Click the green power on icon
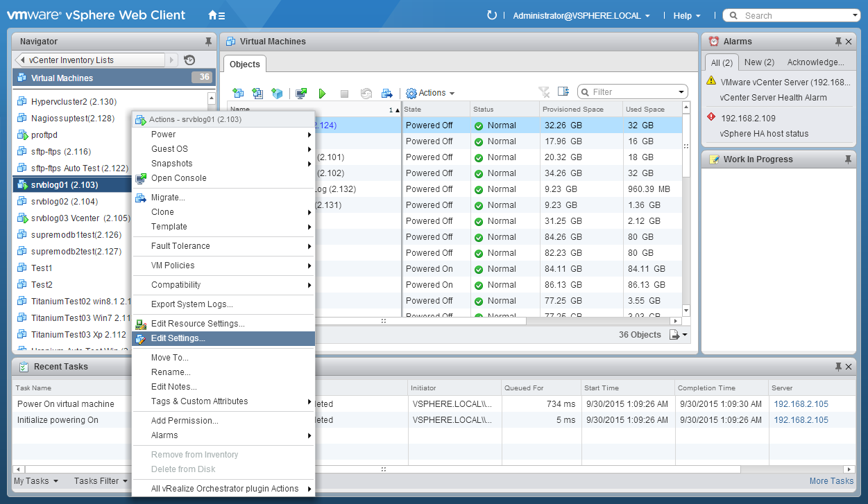The image size is (868, 504). [x=322, y=93]
